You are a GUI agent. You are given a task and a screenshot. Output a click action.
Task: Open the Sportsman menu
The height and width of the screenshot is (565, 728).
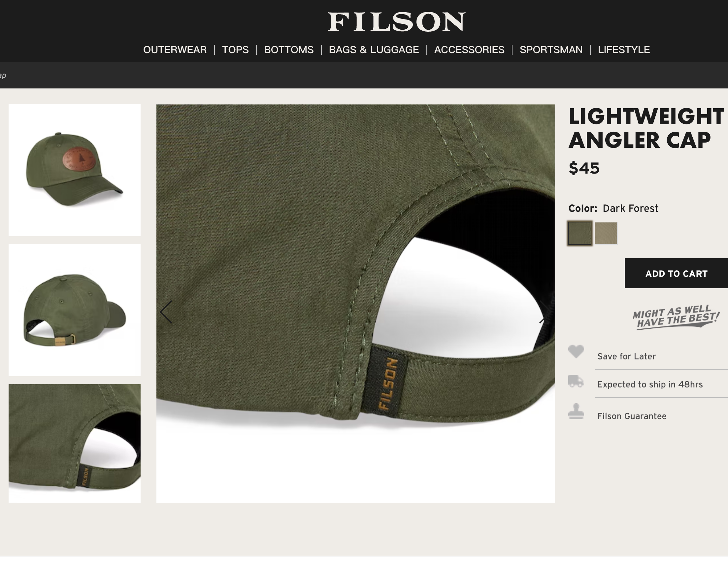tap(551, 50)
